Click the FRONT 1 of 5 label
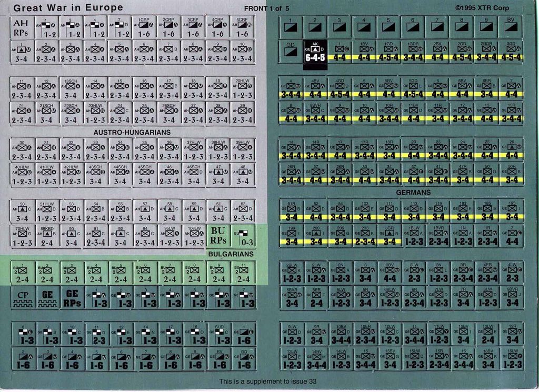Viewport: 539px width, 392px height. click(266, 8)
